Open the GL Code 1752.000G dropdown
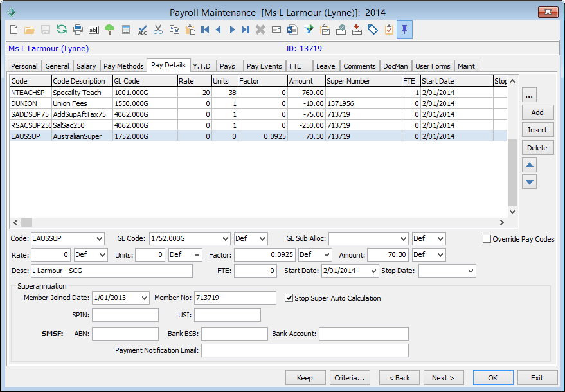The height and width of the screenshot is (392, 565). click(225, 239)
